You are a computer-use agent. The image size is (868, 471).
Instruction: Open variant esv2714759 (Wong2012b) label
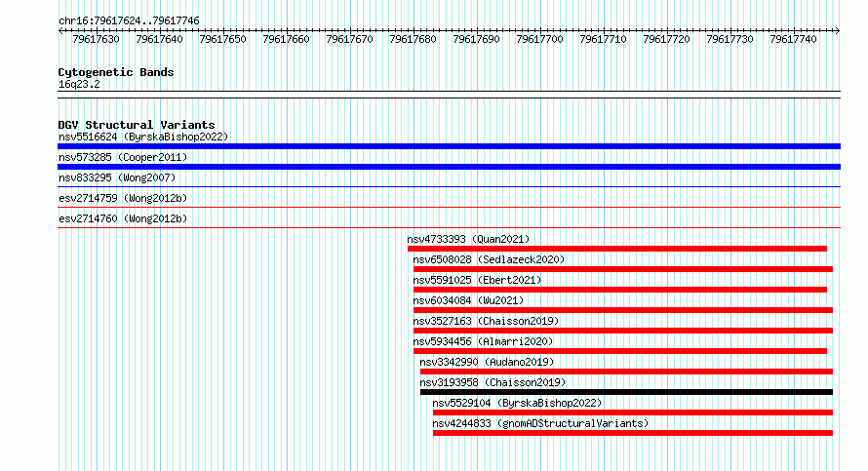pos(123,198)
